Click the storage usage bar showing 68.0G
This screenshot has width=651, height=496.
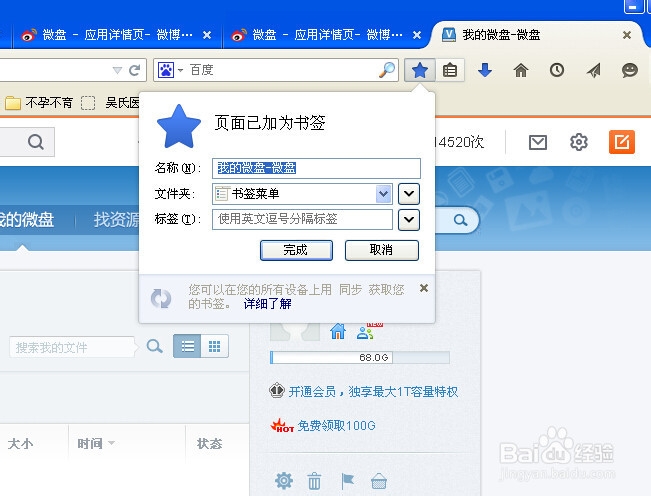[360, 357]
